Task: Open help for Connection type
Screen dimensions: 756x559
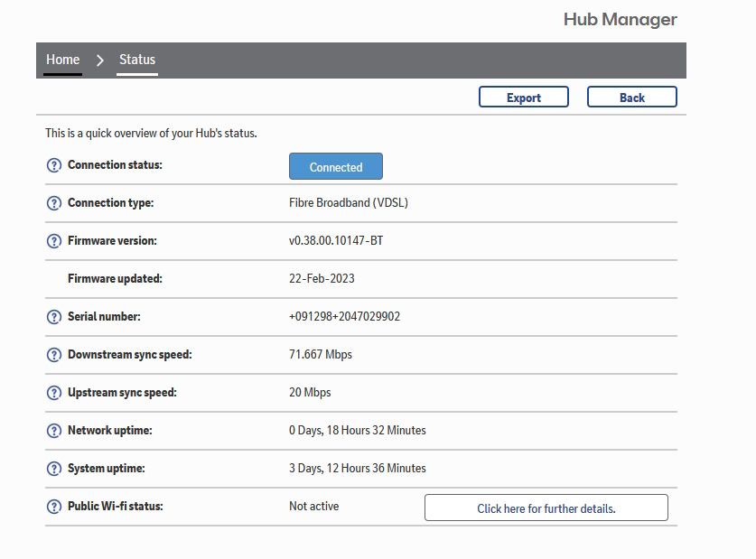Action: 53,203
